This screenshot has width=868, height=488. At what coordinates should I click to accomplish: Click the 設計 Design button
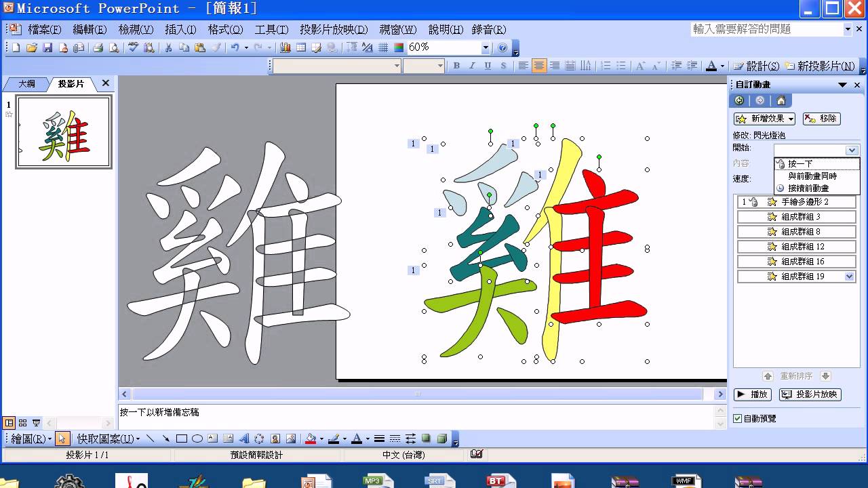point(756,66)
